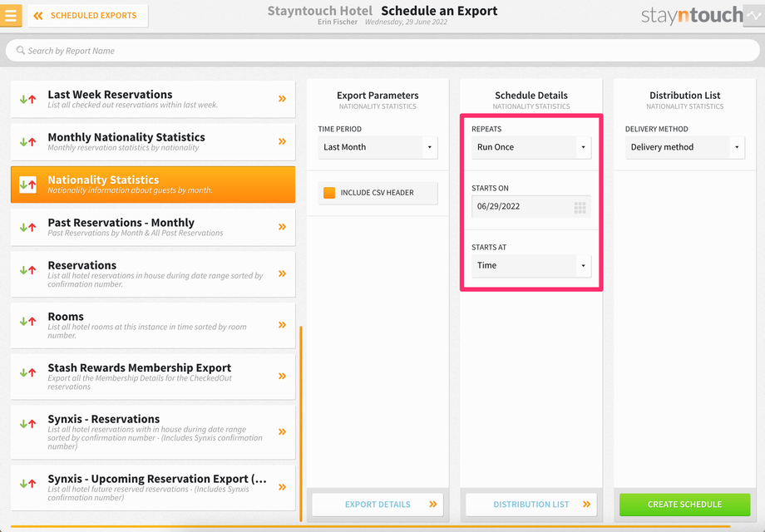Open the Time Period dropdown showing Last Month
This screenshot has height=532, width=765.
coord(378,147)
